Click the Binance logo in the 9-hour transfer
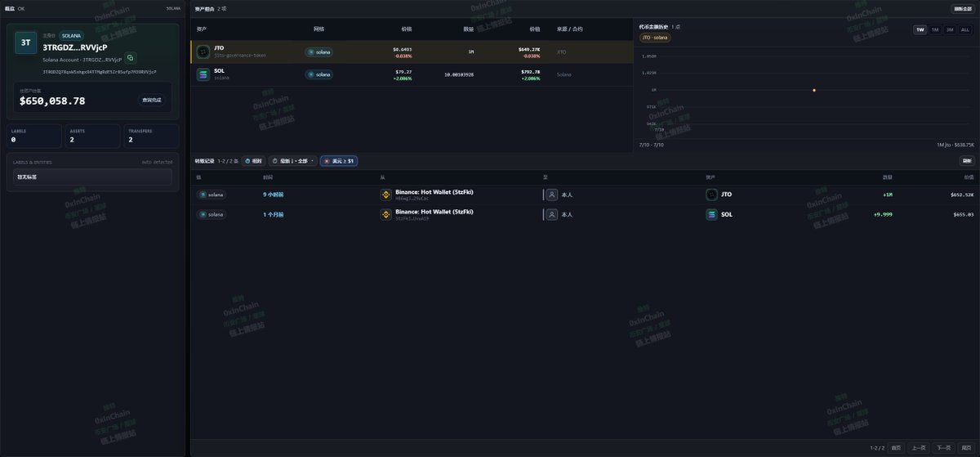 tap(386, 195)
